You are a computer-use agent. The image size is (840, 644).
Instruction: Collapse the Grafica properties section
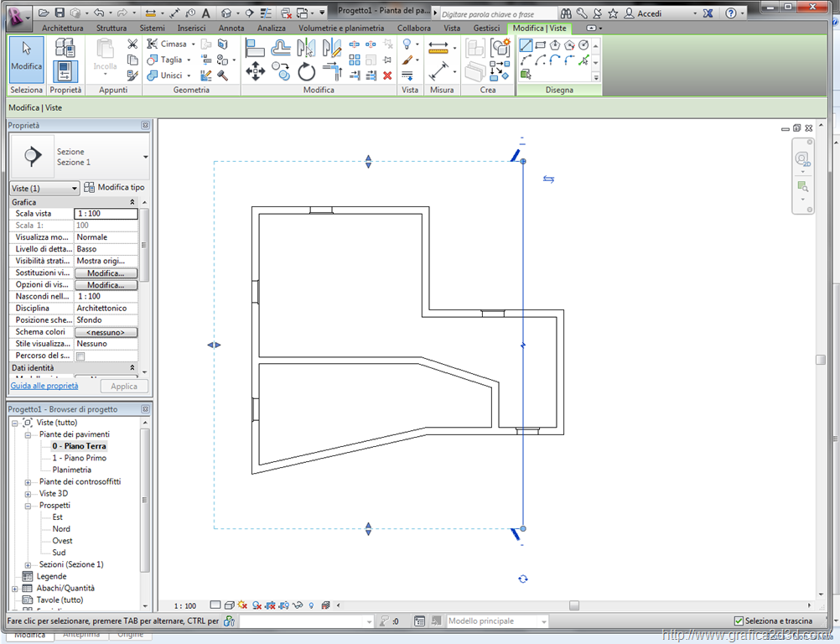pyautogui.click(x=132, y=202)
